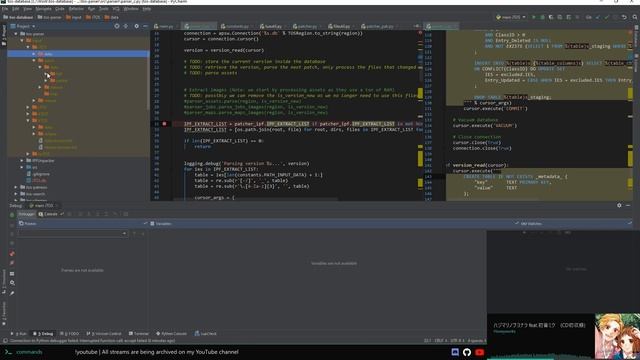640x360 pixels.
Task: Start debugging with the bug icon
Action: (x=542, y=17)
